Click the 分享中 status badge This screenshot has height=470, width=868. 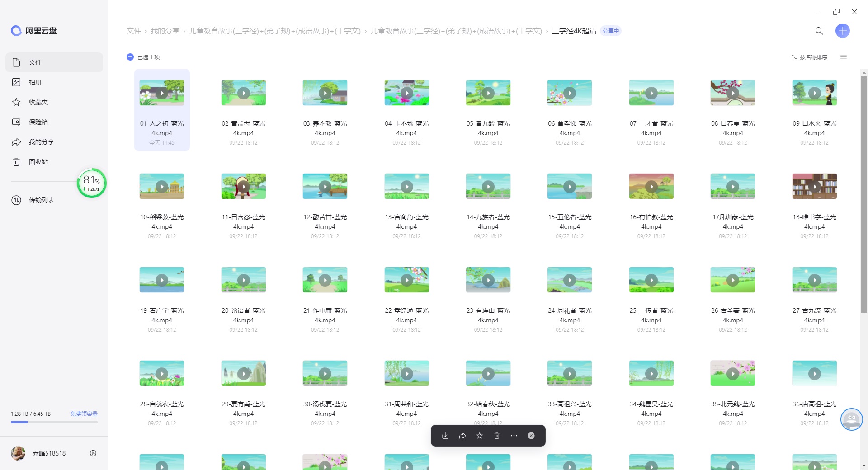pos(611,31)
